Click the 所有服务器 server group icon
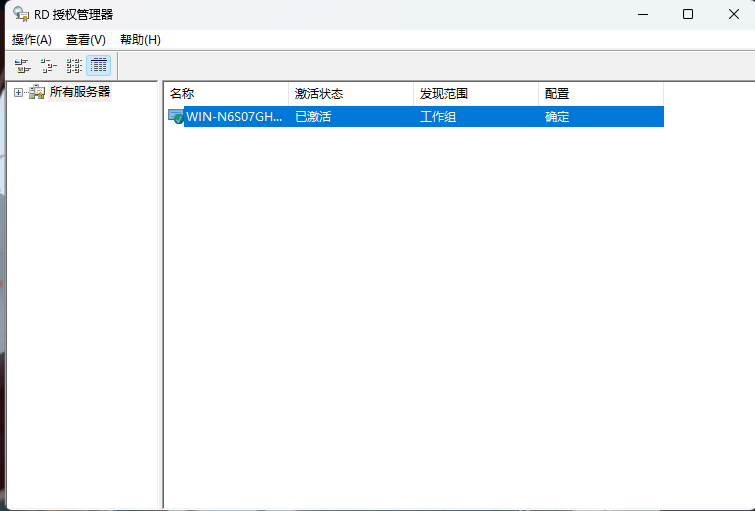This screenshot has height=511, width=755. (37, 92)
